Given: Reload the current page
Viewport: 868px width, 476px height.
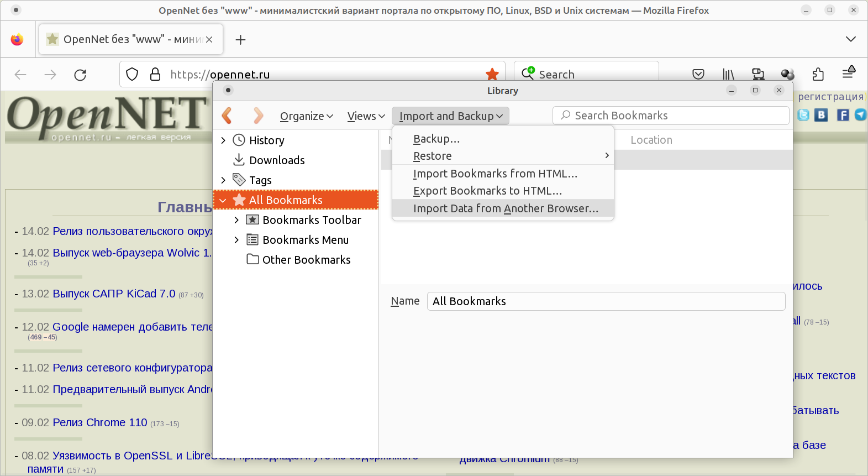Looking at the screenshot, I should [x=80, y=75].
